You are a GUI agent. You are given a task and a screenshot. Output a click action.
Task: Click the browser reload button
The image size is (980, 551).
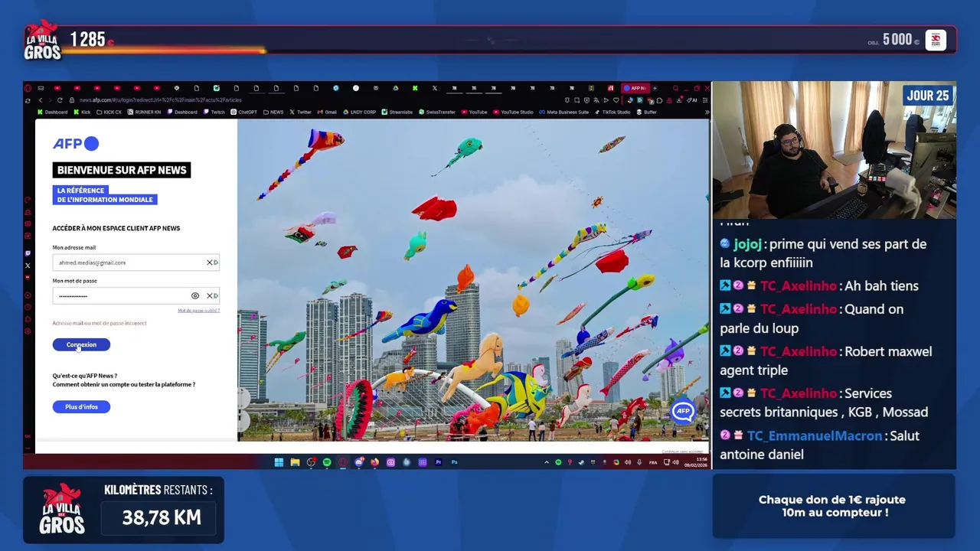60,99
